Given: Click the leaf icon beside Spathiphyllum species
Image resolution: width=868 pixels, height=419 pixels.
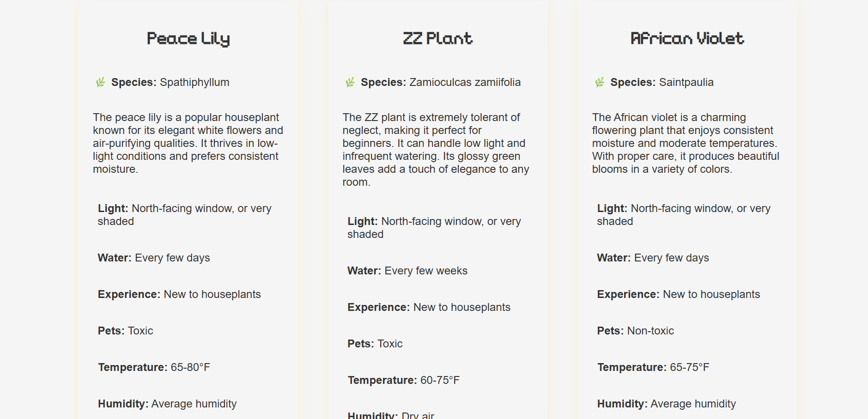Looking at the screenshot, I should (100, 82).
